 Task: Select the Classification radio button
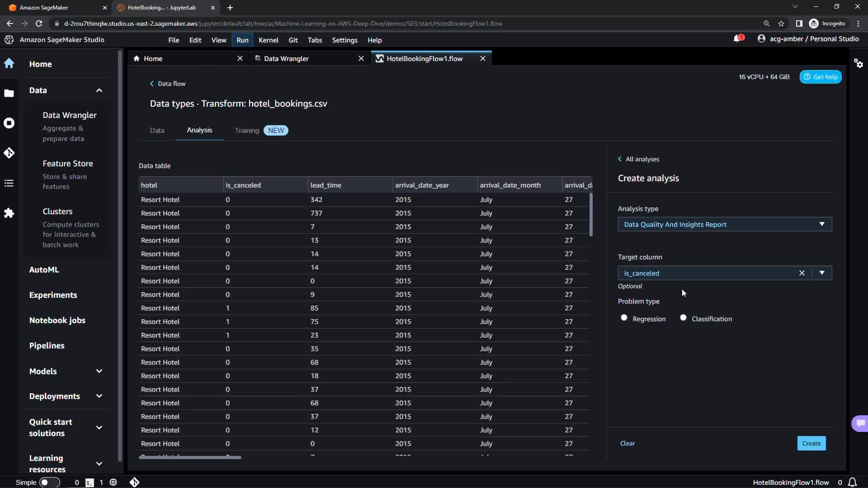point(683,318)
